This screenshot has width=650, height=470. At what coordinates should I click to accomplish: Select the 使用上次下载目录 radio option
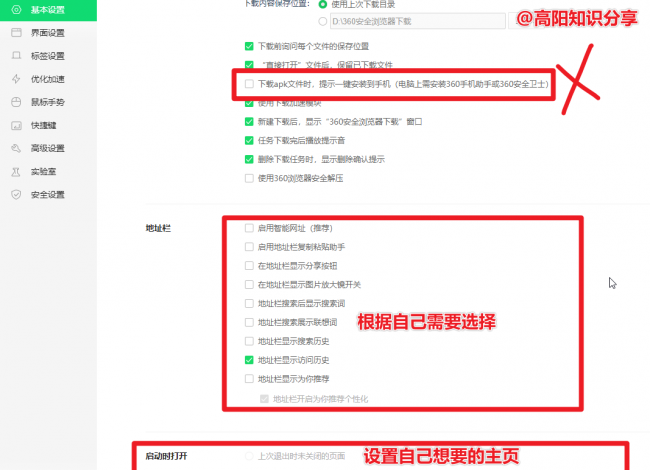tap(323, 5)
